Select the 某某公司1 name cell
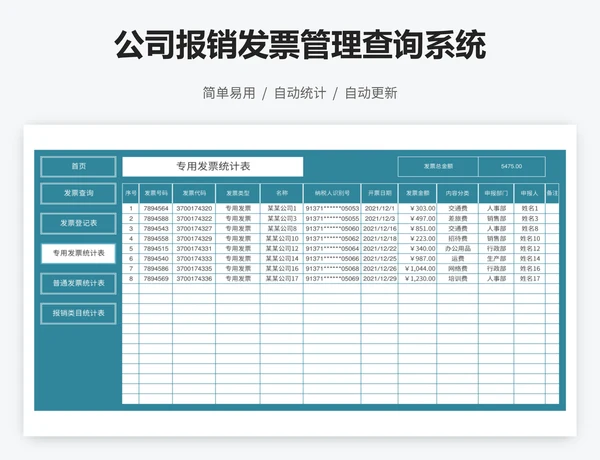The width and height of the screenshot is (600, 460). 282,209
